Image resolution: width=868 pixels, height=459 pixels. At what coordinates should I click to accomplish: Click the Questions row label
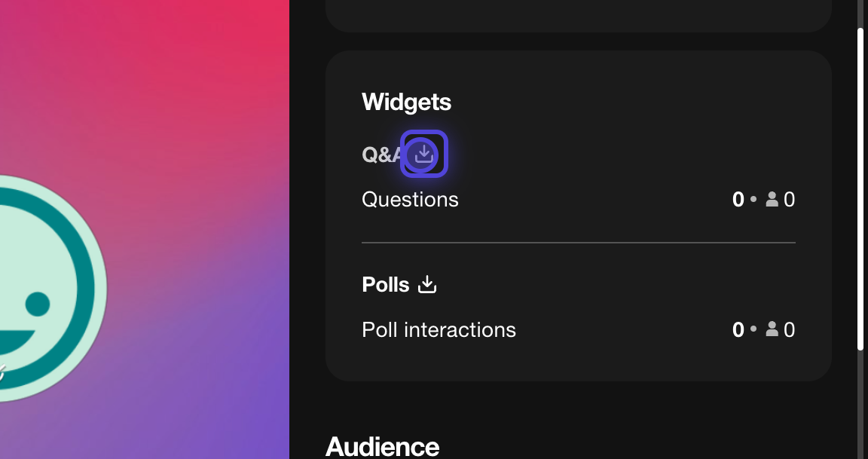[410, 200]
